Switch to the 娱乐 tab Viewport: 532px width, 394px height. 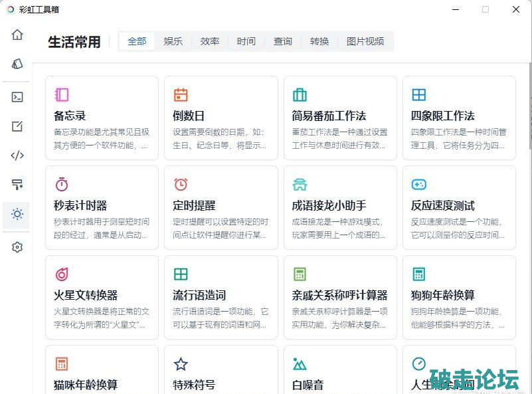[173, 41]
